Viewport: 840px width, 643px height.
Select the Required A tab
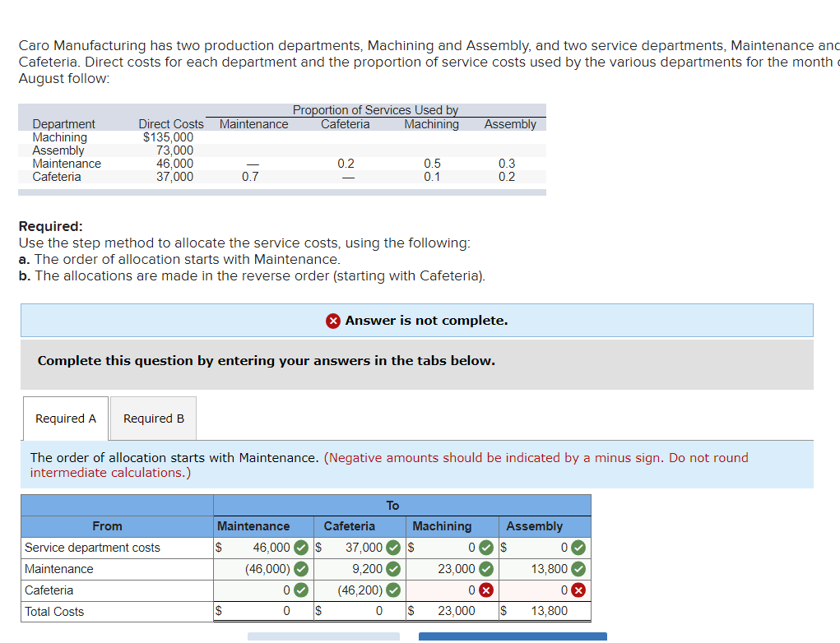pyautogui.click(x=65, y=418)
